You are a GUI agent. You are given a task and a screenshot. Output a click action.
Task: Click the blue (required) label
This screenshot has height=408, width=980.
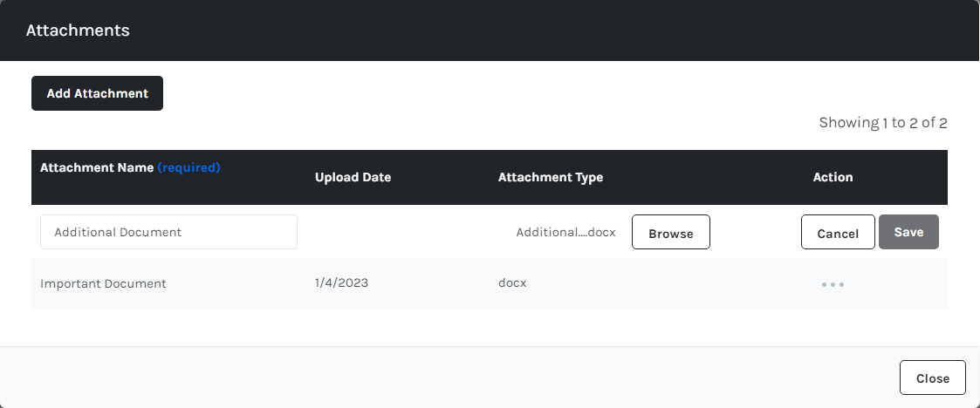coord(188,167)
